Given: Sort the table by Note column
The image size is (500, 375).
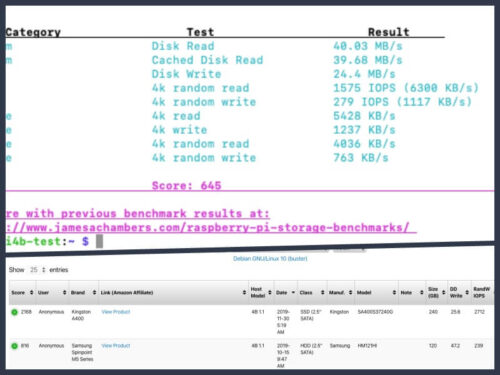Looking at the screenshot, I should 412,293.
